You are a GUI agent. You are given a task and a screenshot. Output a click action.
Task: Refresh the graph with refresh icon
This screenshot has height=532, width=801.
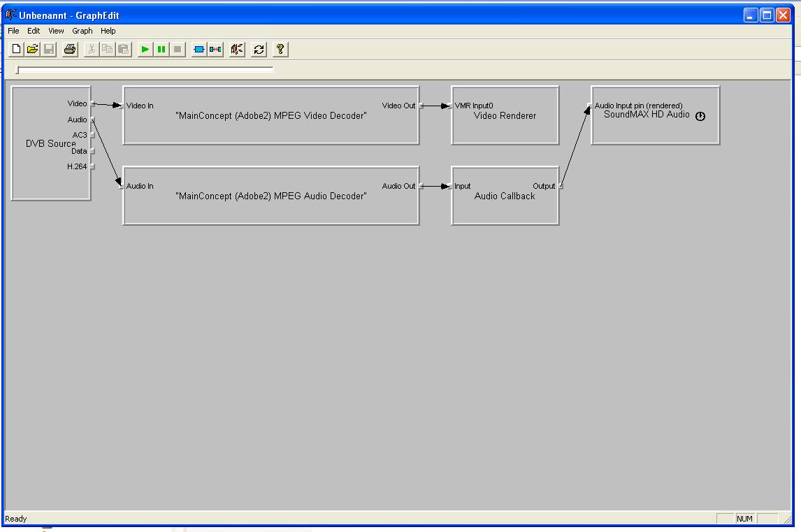[x=259, y=49]
